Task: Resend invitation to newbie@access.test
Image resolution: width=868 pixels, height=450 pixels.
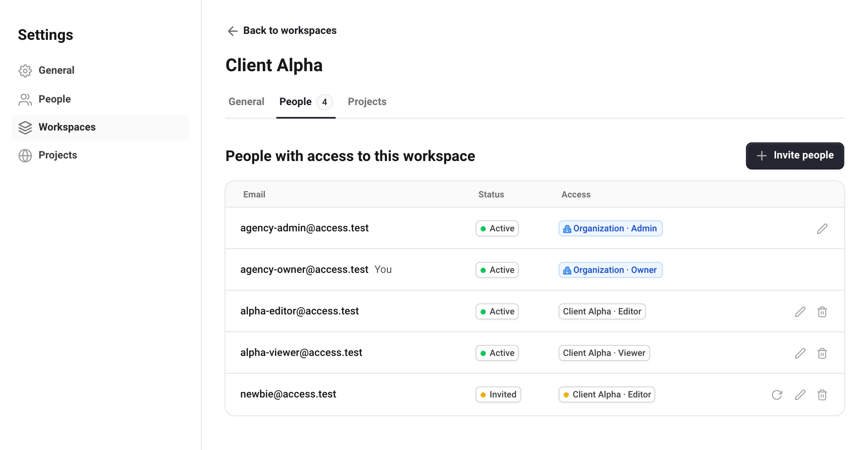Action: (777, 394)
